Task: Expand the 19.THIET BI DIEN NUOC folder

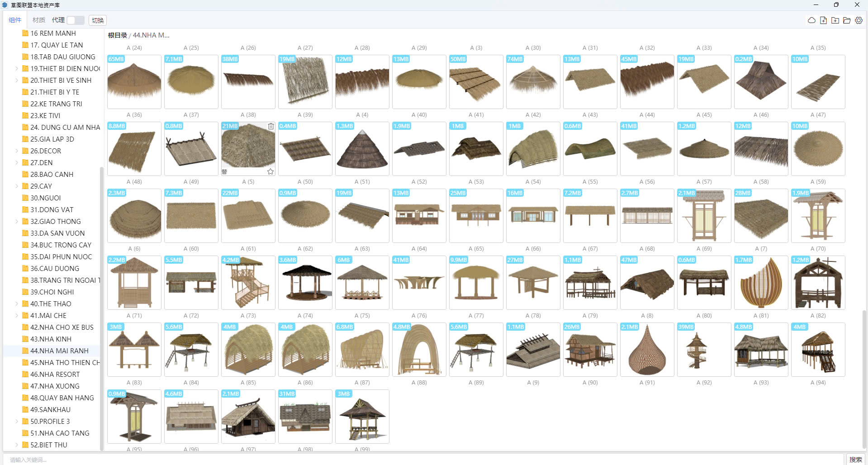Action: [x=17, y=69]
